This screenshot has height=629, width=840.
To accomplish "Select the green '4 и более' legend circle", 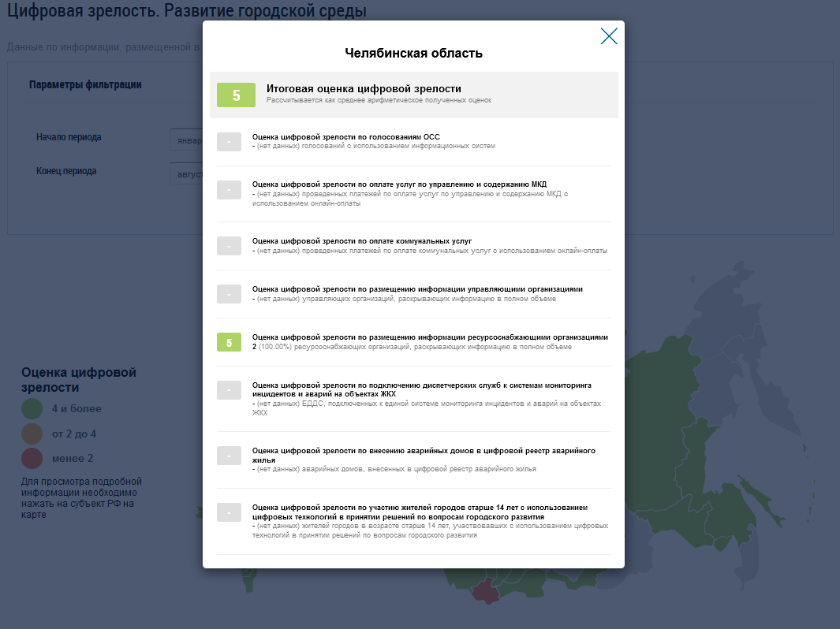I will pyautogui.click(x=32, y=408).
